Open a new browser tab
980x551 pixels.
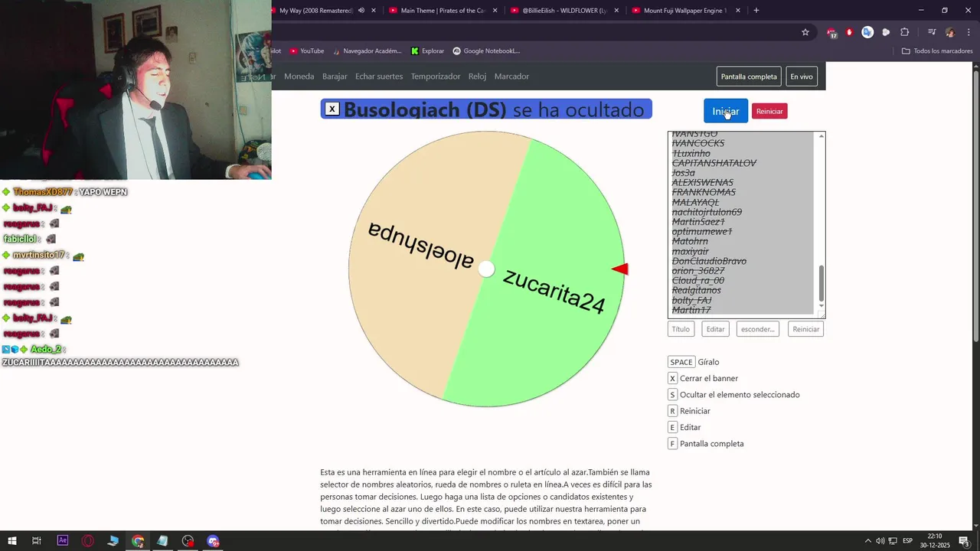click(x=756, y=11)
